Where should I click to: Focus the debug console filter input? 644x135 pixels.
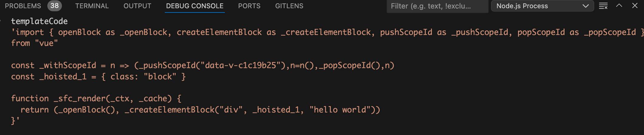[437, 6]
